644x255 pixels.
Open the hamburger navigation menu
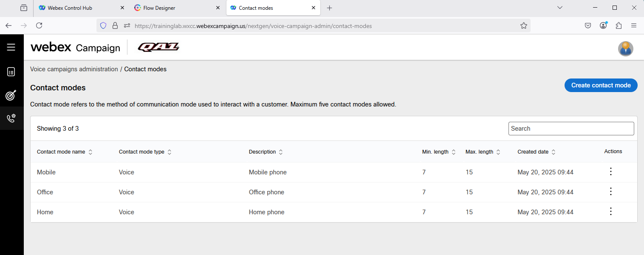(11, 47)
